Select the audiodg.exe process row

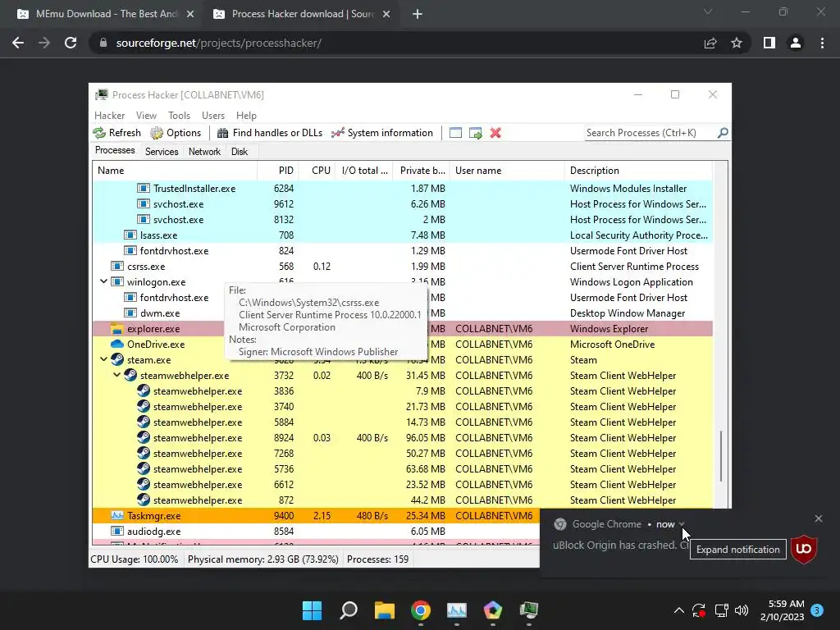pos(316,531)
